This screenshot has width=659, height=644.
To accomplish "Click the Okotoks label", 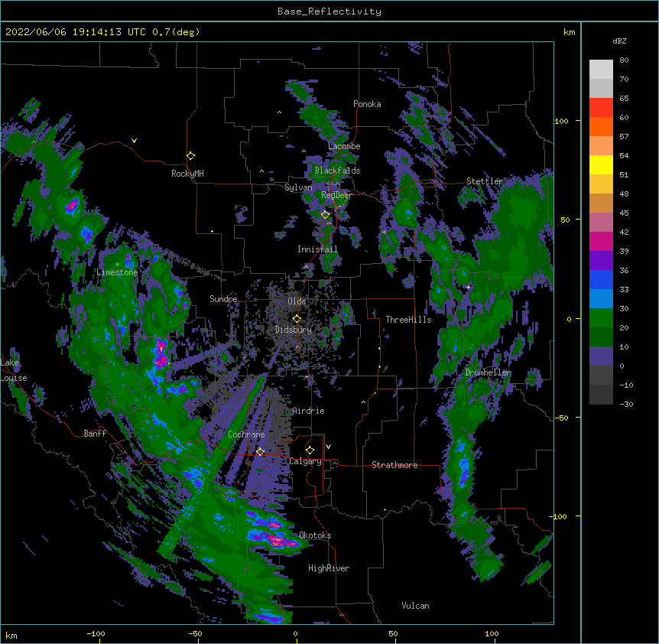I will [315, 535].
